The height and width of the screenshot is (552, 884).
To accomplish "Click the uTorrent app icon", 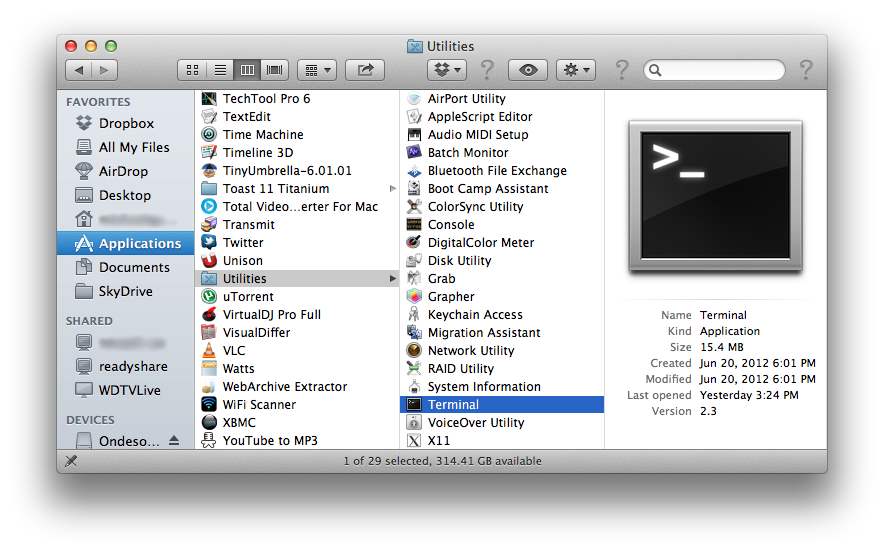I will [208, 297].
